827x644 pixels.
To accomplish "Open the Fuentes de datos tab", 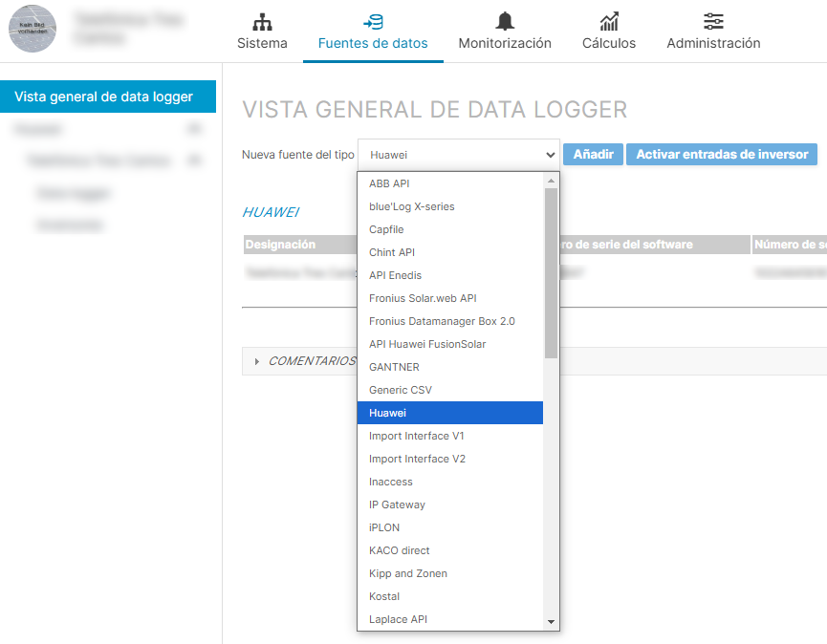I will (373, 32).
